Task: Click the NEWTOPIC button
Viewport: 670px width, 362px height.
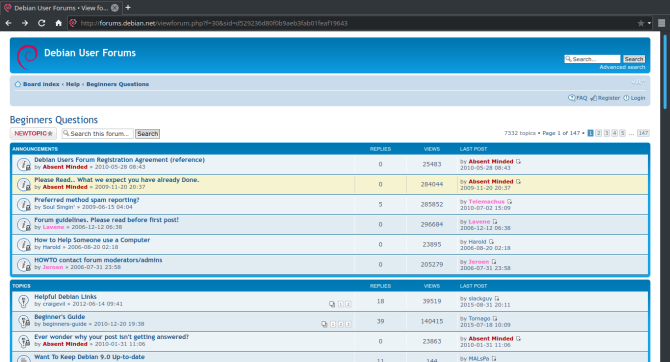Action: 33,133
